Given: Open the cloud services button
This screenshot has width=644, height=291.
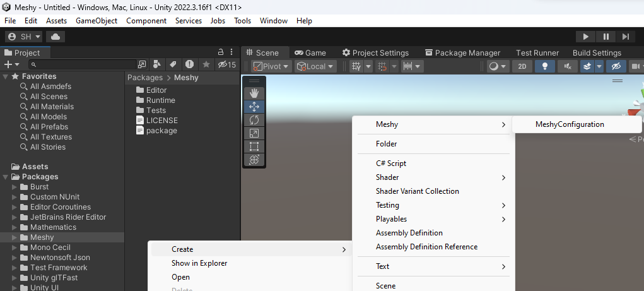Looking at the screenshot, I should tap(56, 37).
